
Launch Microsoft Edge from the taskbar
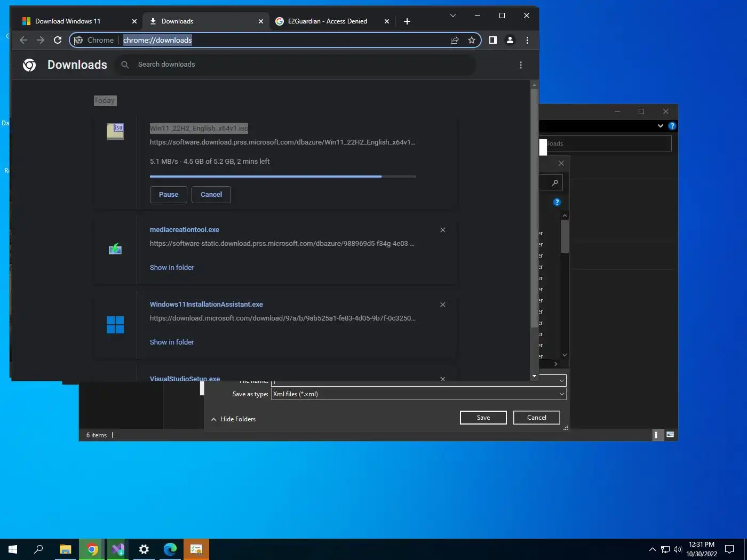170,549
